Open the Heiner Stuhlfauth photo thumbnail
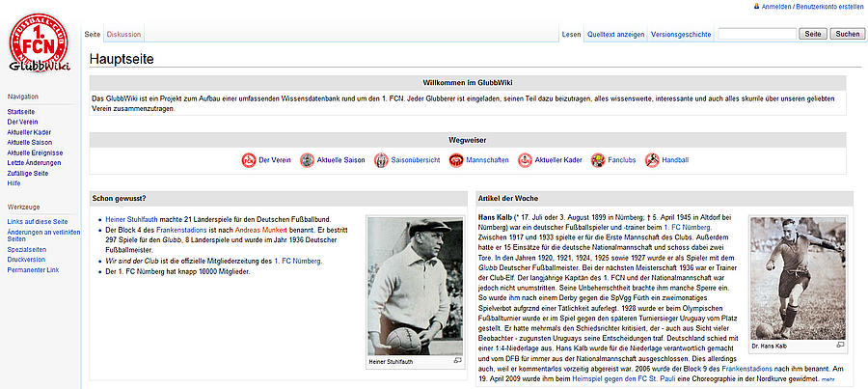Viewport: 868px width, 389px height. click(x=415, y=286)
